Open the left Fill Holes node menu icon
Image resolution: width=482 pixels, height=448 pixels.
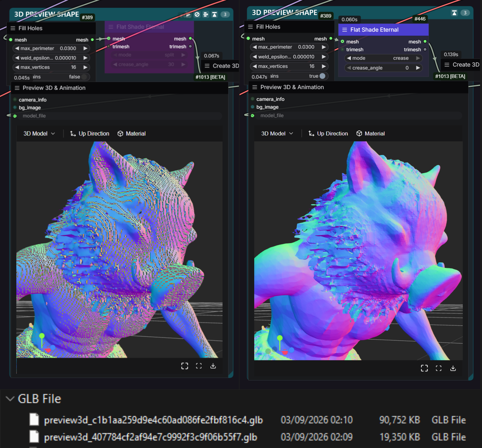[x=13, y=28]
